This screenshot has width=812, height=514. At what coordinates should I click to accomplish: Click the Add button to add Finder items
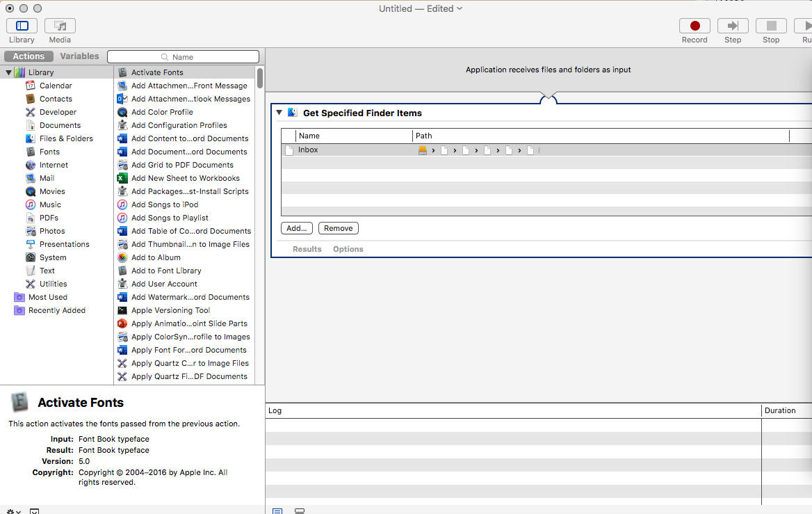[296, 227]
